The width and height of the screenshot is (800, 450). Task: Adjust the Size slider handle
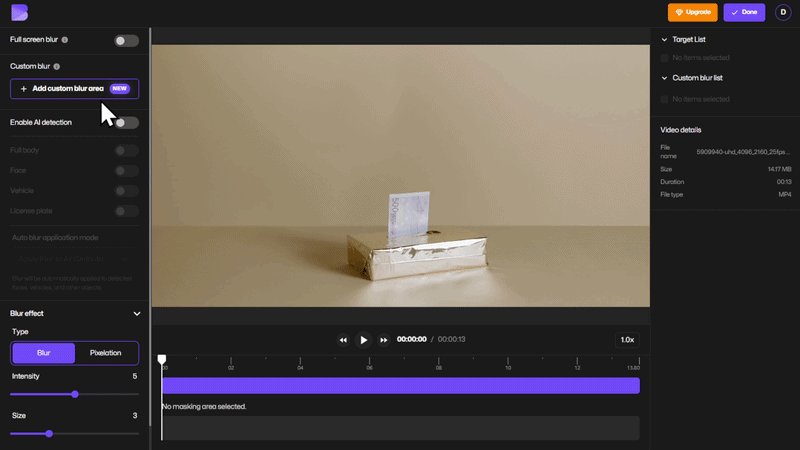(x=49, y=434)
